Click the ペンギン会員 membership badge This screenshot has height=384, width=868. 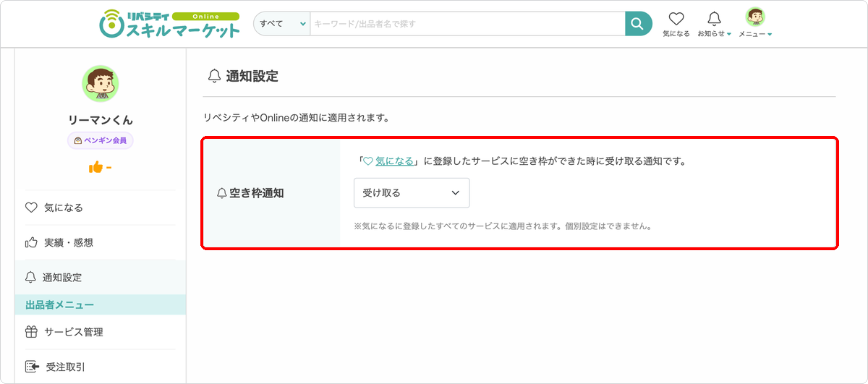pos(101,140)
